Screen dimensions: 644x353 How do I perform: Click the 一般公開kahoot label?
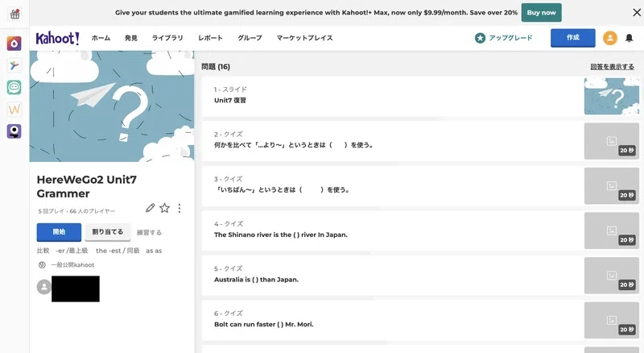[x=72, y=265]
